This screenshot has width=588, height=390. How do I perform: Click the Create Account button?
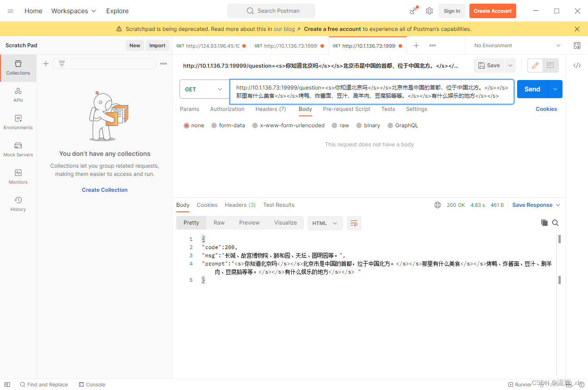[x=493, y=11]
